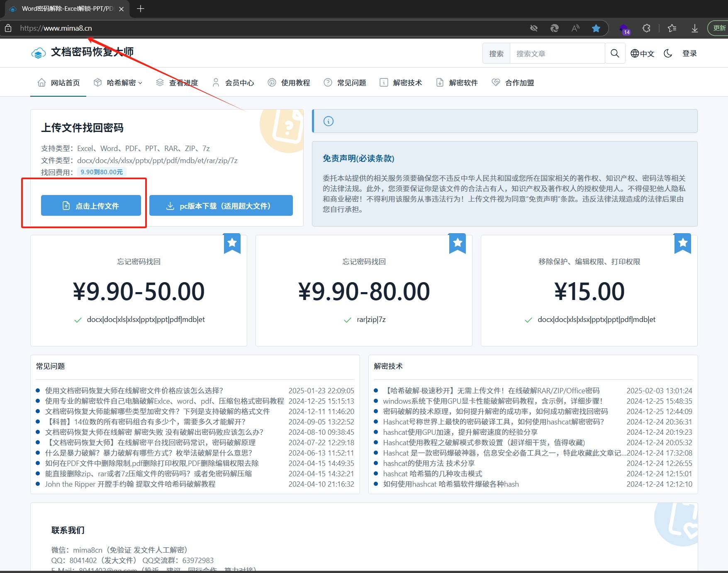The height and width of the screenshot is (573, 728).
Task: Open article hashcat使用GPU加速
Action: click(x=460, y=432)
